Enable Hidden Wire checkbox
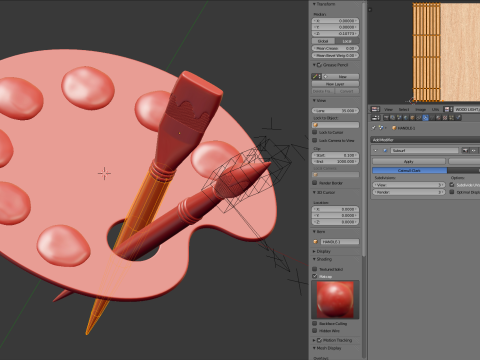The width and height of the screenshot is (480, 360). (x=315, y=331)
